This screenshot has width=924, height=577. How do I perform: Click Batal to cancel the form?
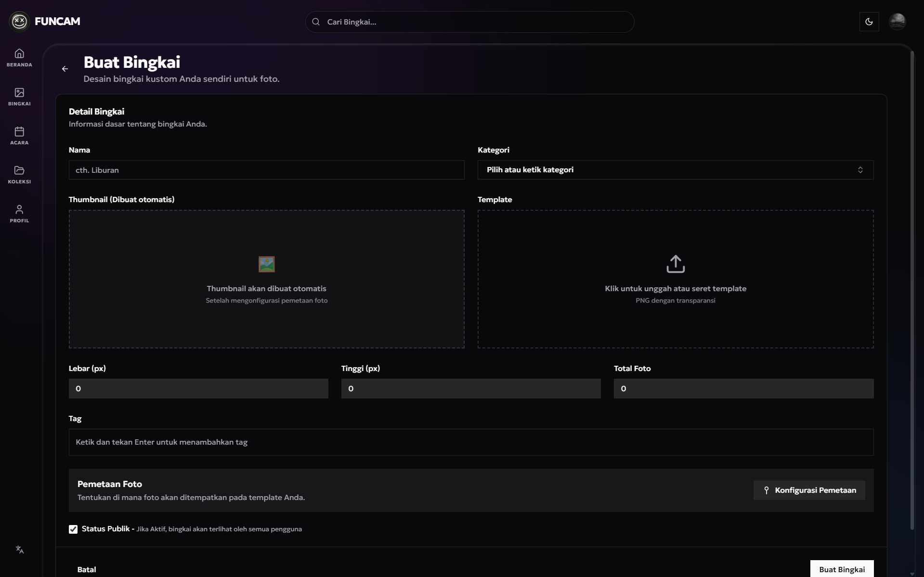87,569
